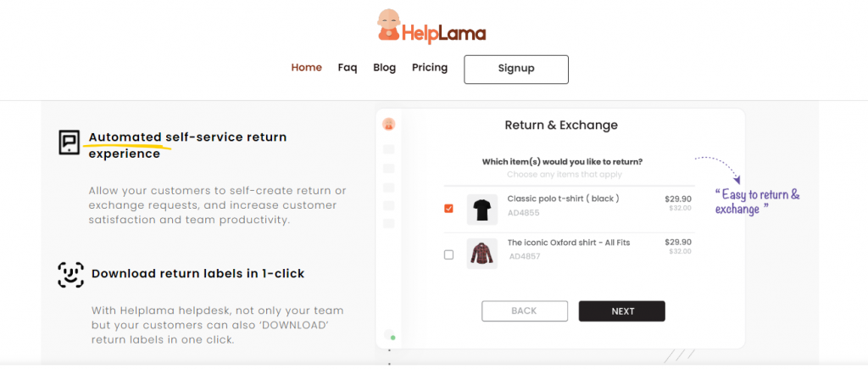Click the first gray placeholder icon in mockup sidebar
Viewport: 868px width, 369px height.
(388, 149)
